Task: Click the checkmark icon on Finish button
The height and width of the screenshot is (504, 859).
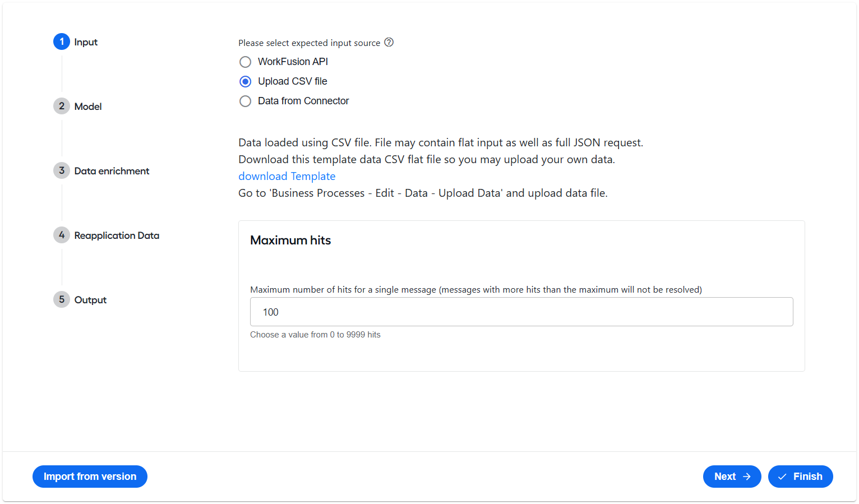Action: pyautogui.click(x=782, y=477)
